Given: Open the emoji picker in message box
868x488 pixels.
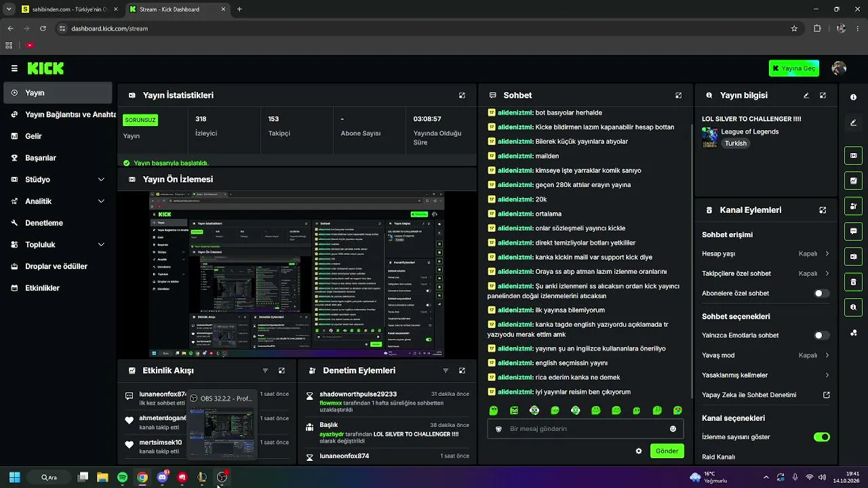Looking at the screenshot, I should pyautogui.click(x=673, y=429).
